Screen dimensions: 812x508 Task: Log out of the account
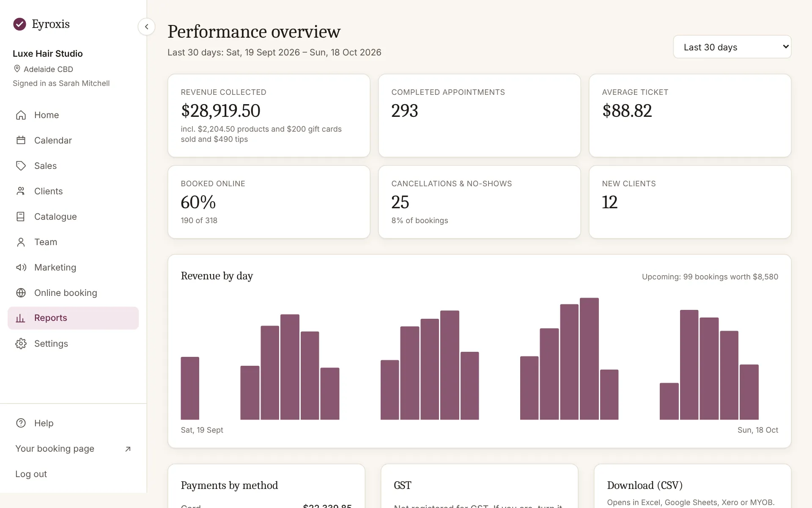click(x=31, y=474)
